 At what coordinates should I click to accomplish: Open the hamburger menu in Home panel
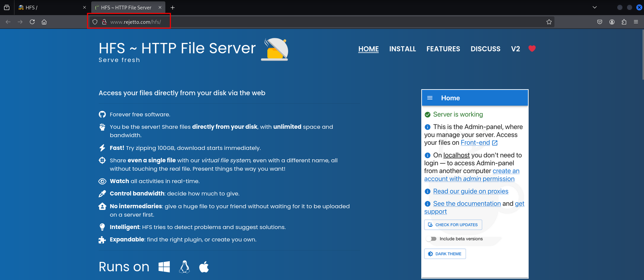[430, 98]
